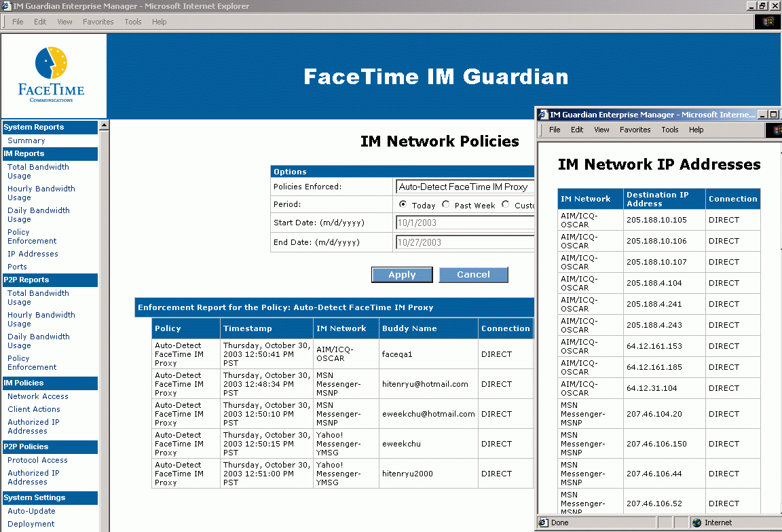Click the Start Date input field

coord(465,223)
